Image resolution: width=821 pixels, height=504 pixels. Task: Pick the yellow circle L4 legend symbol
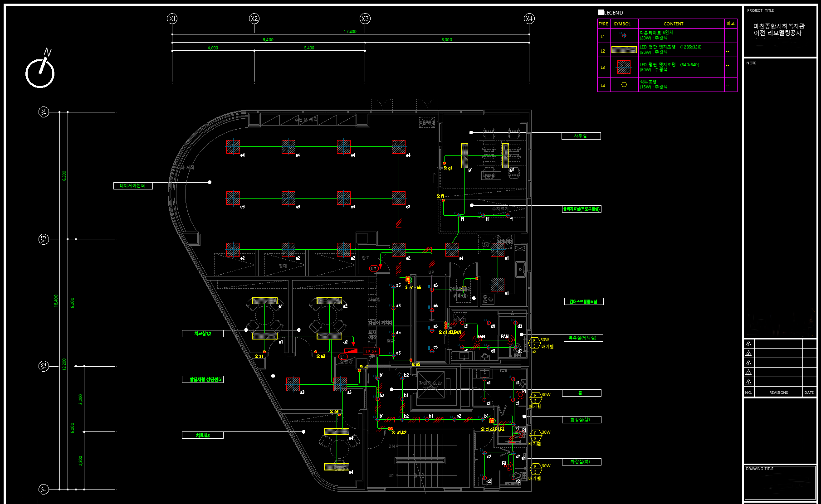[x=624, y=85]
